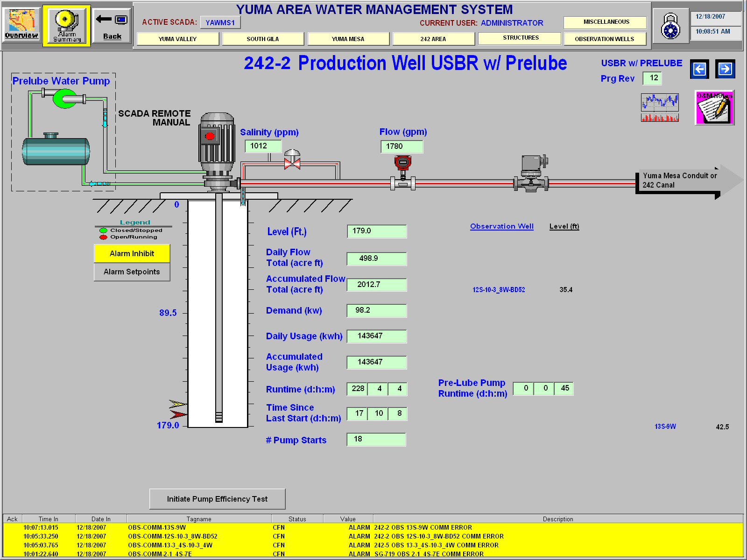This screenshot has height=560, width=747.
Task: Open the O&M Notes notepad icon
Action: pos(714,108)
